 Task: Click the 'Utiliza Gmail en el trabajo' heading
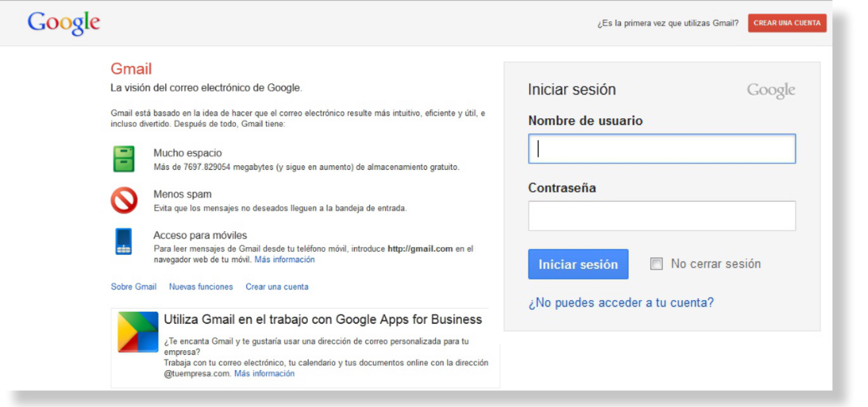pos(322,320)
